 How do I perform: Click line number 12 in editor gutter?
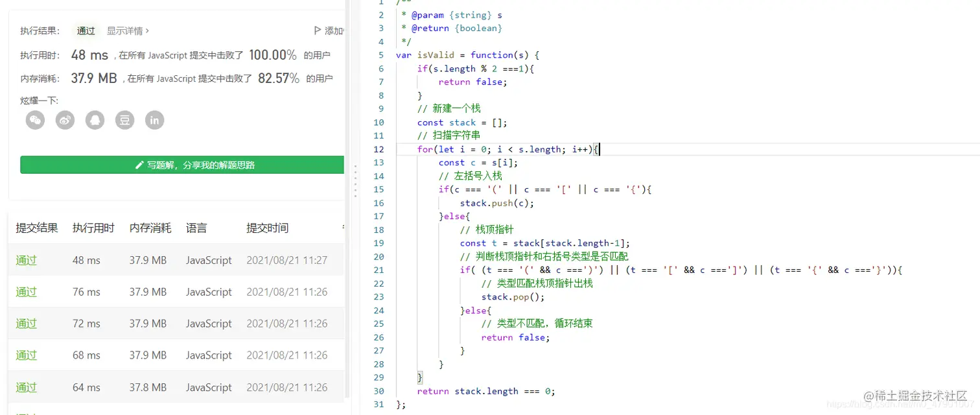379,149
